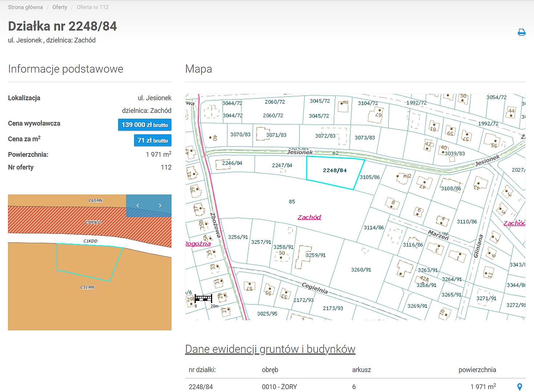Open the Oferty breadcrumb link
Image resolution: width=534 pixels, height=392 pixels.
point(60,7)
